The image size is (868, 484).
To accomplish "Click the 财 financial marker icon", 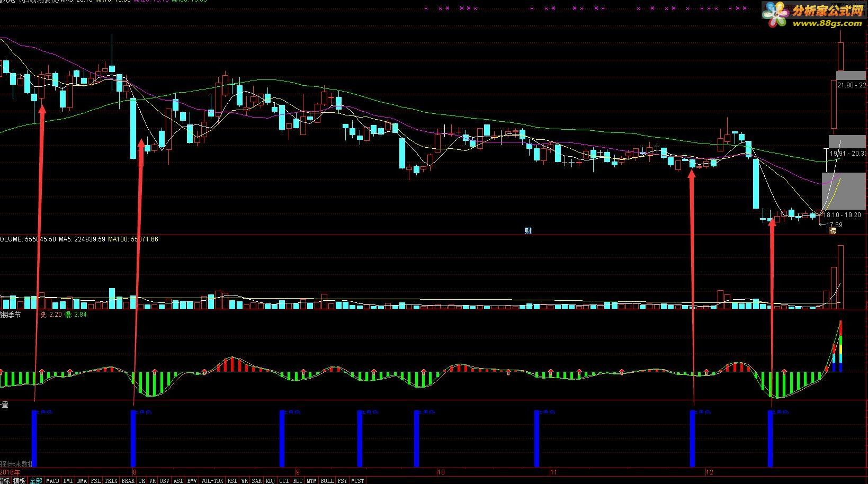I will pyautogui.click(x=528, y=230).
